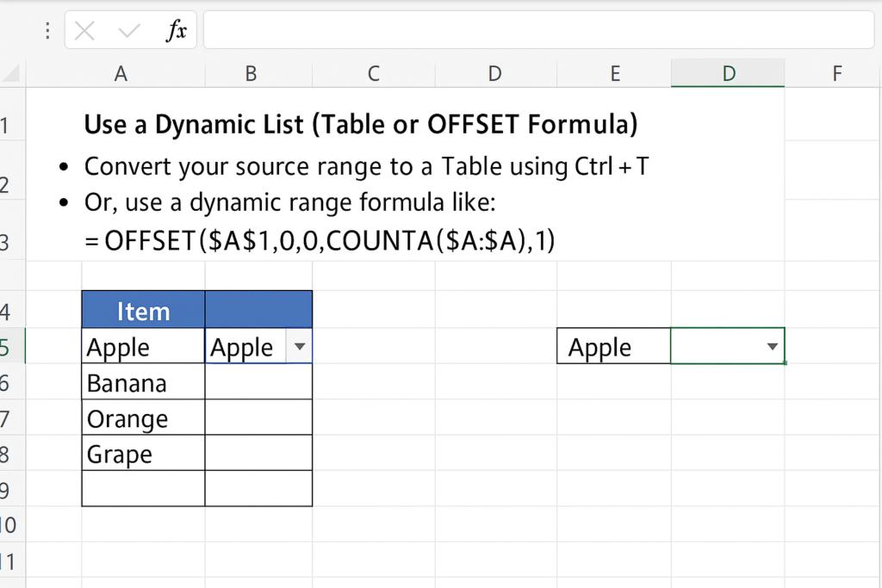Screen dimensions: 882x588
Task: Click the cell containing the OFFSET formula text
Action: [x=320, y=241]
